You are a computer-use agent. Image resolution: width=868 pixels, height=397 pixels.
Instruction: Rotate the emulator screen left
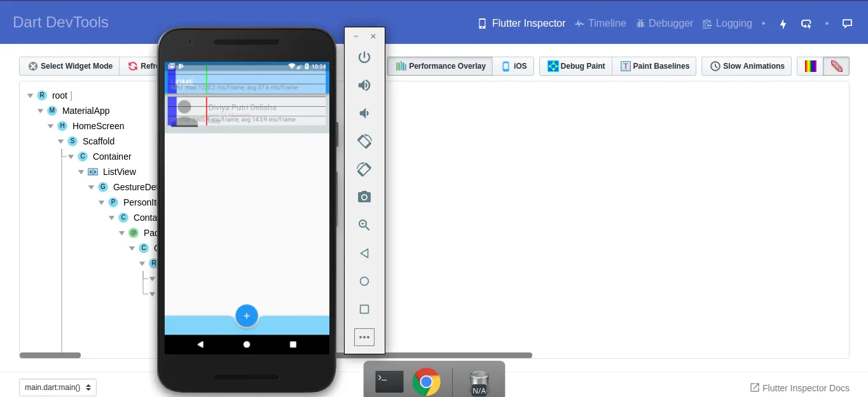coord(364,141)
